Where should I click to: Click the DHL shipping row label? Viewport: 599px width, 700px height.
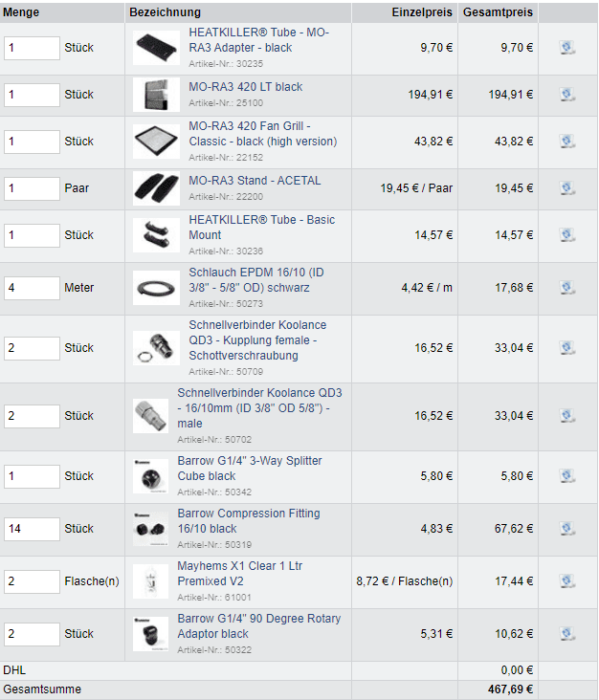click(14, 670)
